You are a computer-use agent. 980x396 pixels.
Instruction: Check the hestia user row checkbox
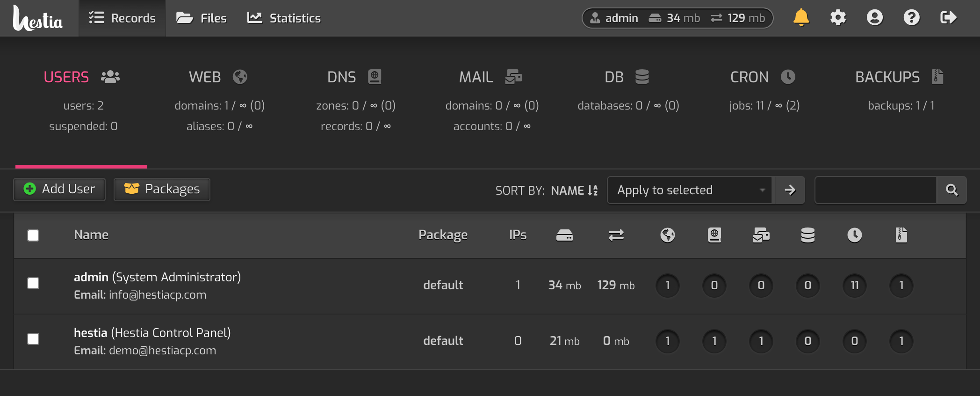pos(33,339)
